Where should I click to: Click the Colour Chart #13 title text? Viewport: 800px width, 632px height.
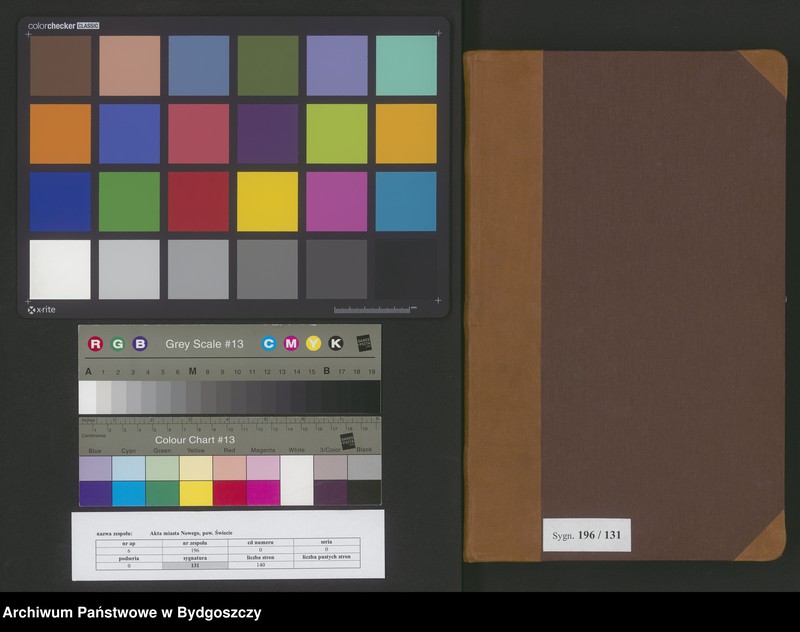pos(194,440)
